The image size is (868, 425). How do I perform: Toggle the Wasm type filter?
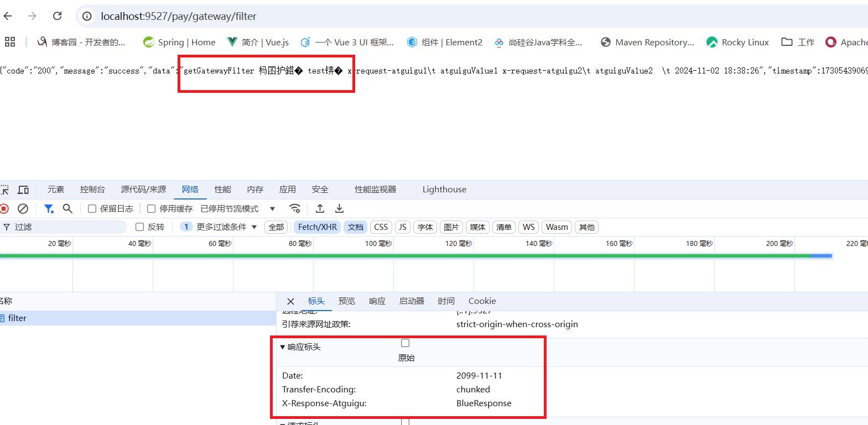(x=557, y=227)
